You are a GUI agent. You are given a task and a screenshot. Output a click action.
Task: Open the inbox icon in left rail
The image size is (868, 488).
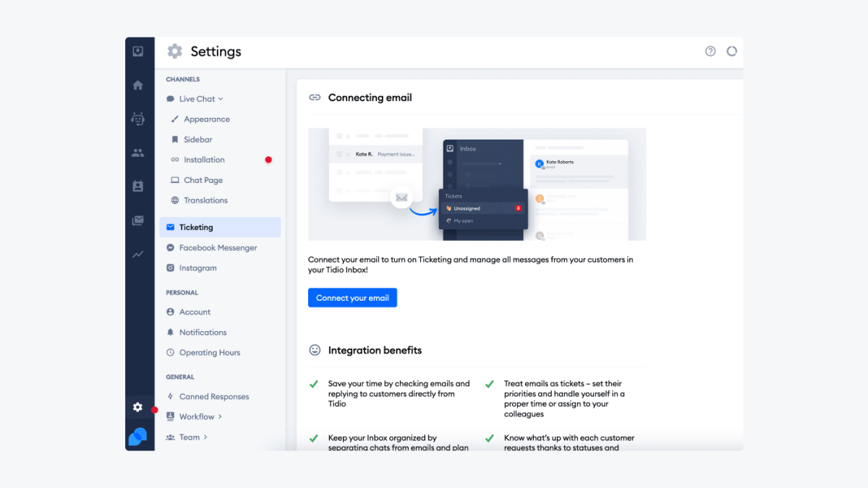point(137,51)
